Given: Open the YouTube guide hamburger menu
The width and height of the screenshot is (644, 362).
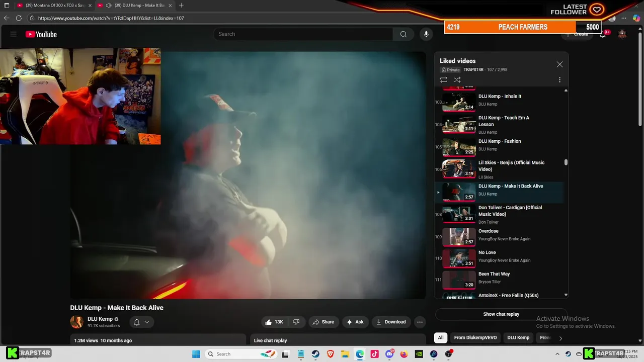Looking at the screenshot, I should point(14,34).
